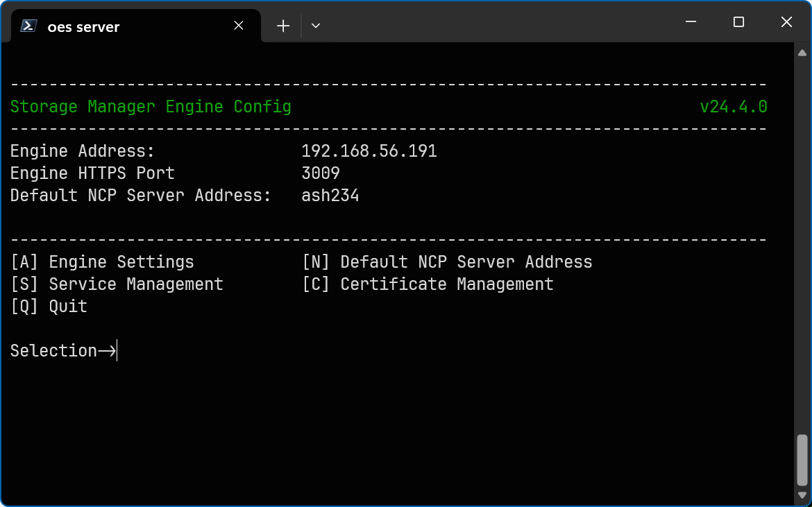
Task: Expand the new tab profile dropdown
Action: [316, 26]
